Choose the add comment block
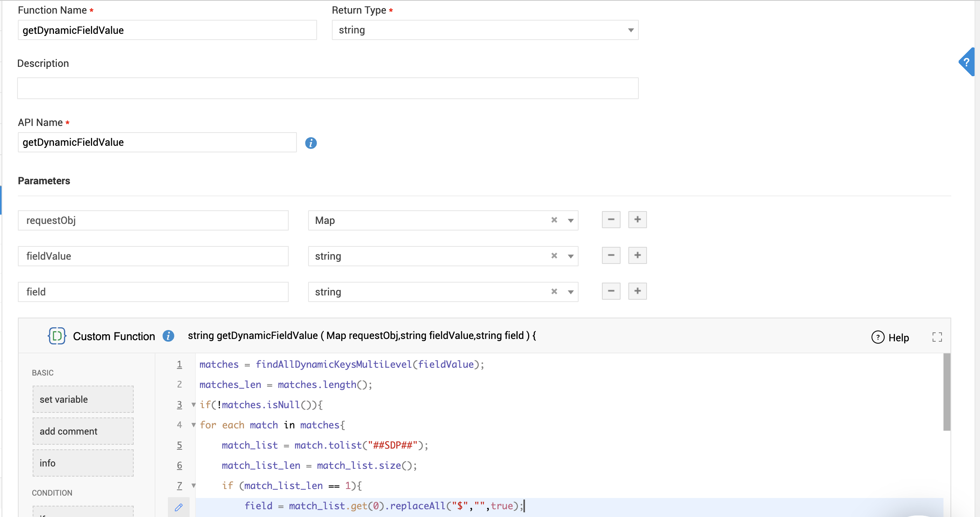Viewport: 980px width, 517px height. coord(83,431)
